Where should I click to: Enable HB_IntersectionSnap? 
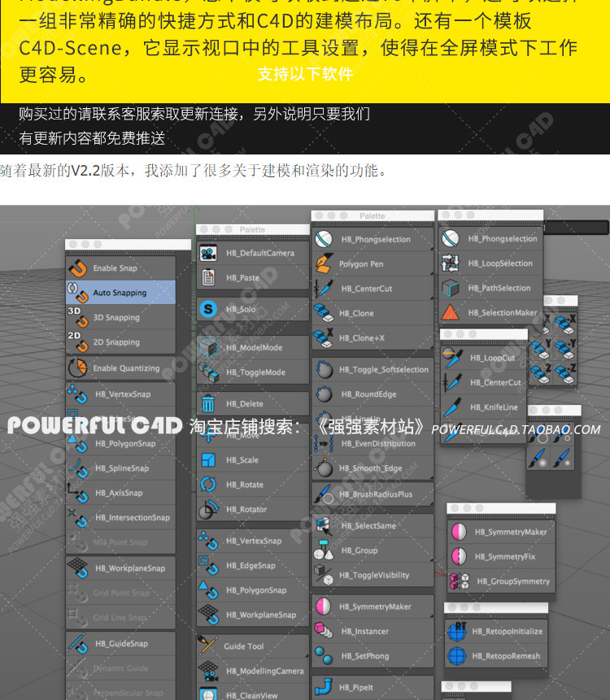pyautogui.click(x=120, y=517)
